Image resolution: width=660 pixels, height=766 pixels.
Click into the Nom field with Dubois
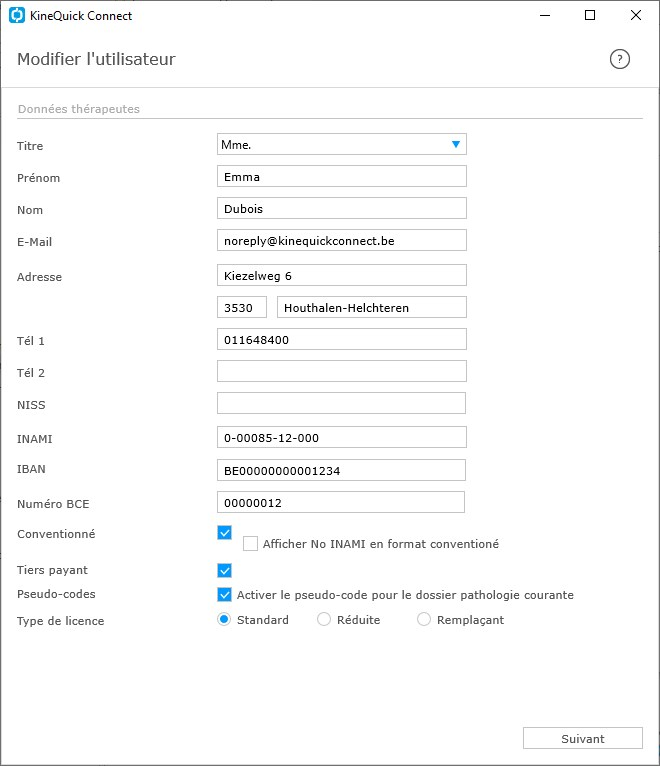tap(341, 208)
